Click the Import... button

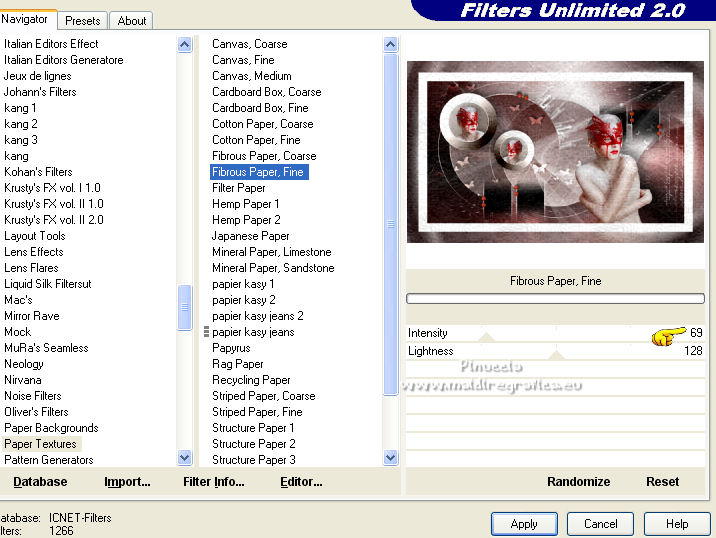pyautogui.click(x=127, y=482)
